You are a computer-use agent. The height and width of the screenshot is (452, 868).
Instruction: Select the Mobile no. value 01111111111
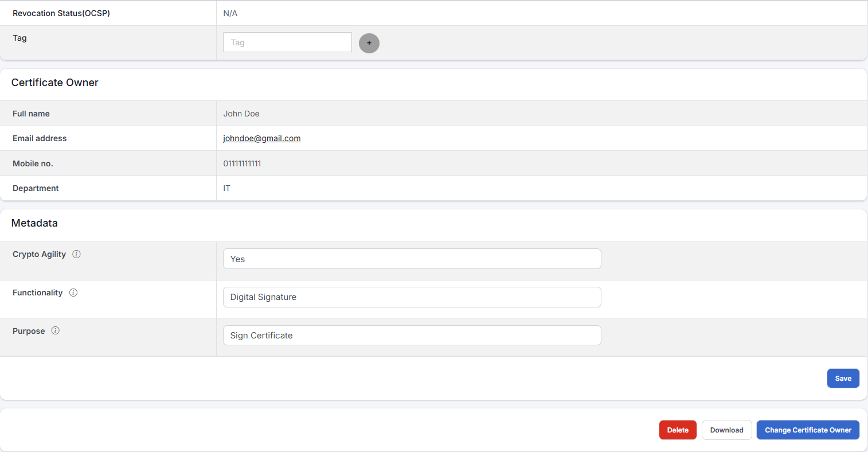coord(242,163)
